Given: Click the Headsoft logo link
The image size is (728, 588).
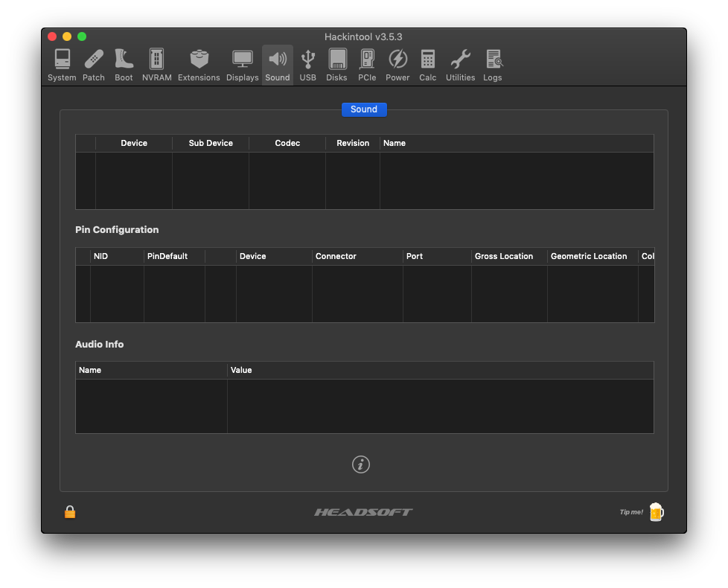Looking at the screenshot, I should tap(363, 512).
